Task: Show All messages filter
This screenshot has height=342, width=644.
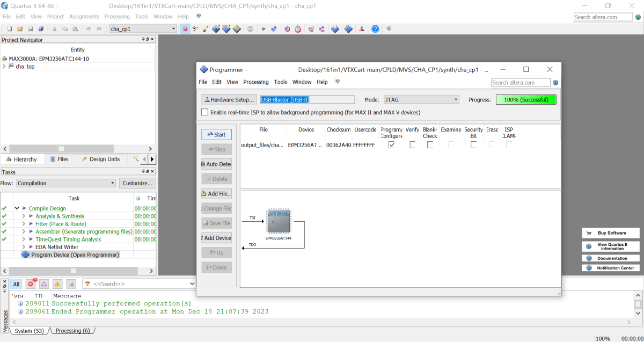Action: tap(17, 283)
